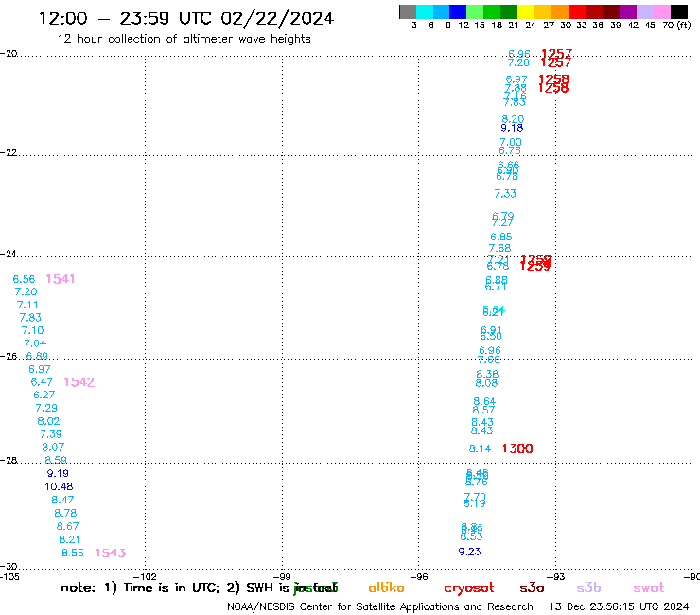Select the wave height value 7.11

(x=27, y=305)
